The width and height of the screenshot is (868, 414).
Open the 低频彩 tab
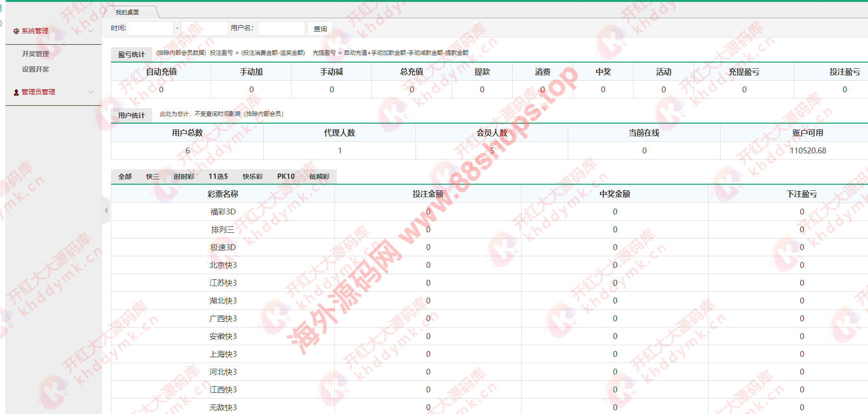(x=319, y=176)
